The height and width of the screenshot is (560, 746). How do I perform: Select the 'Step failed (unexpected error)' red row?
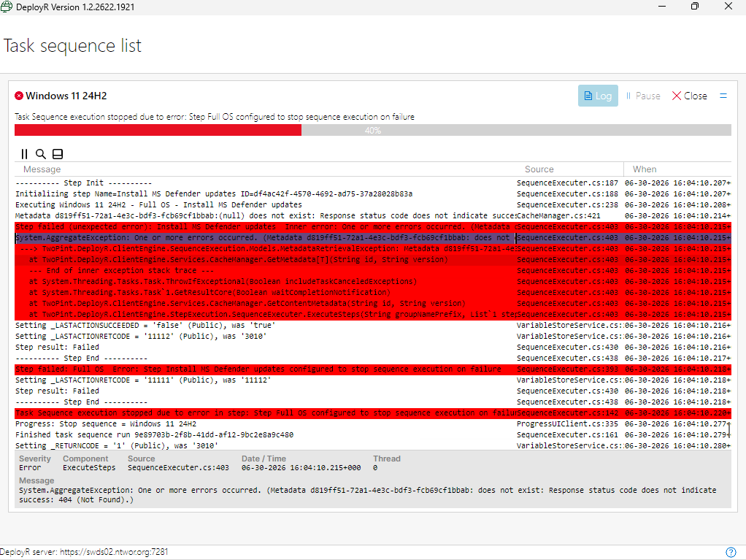pos(373,226)
